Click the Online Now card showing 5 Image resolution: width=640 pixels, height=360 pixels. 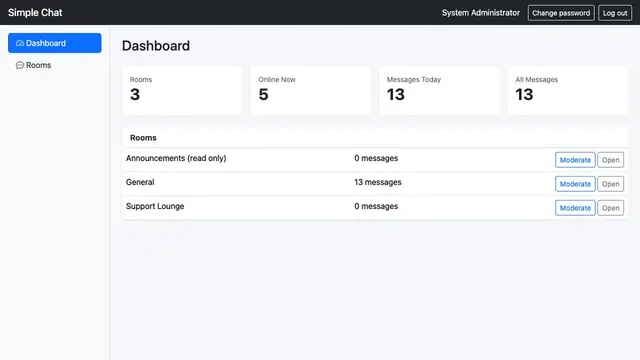click(311, 91)
